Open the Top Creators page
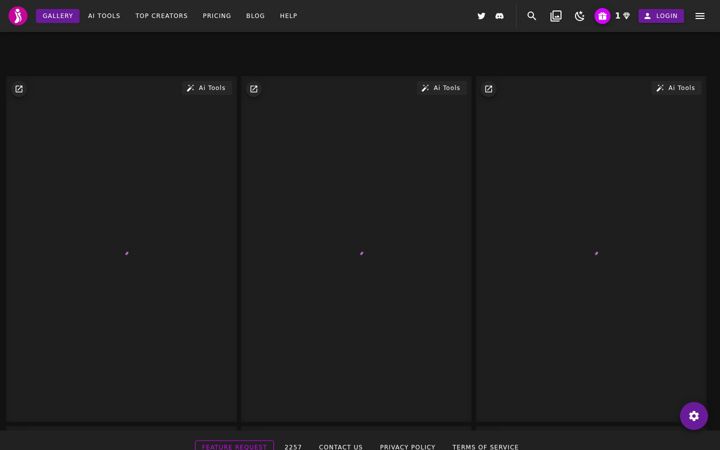 pyautogui.click(x=162, y=16)
